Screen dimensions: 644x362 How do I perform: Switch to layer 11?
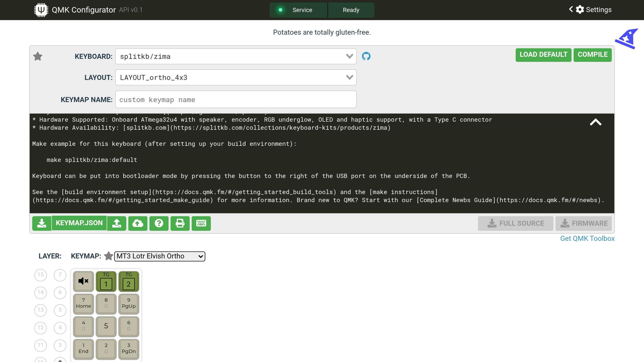[41, 345]
